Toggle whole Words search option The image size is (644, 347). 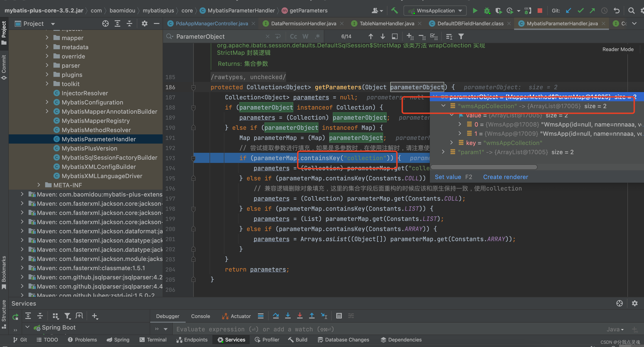[x=305, y=37]
